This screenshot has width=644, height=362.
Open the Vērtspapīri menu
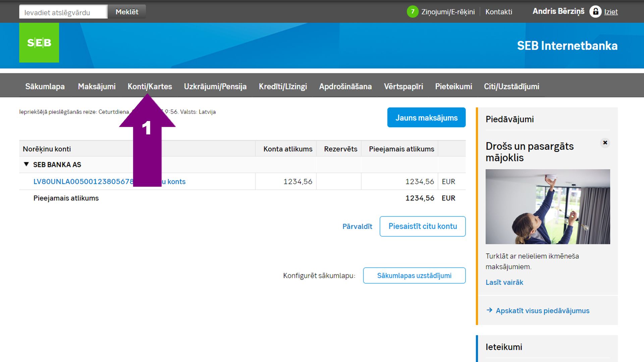(x=403, y=86)
